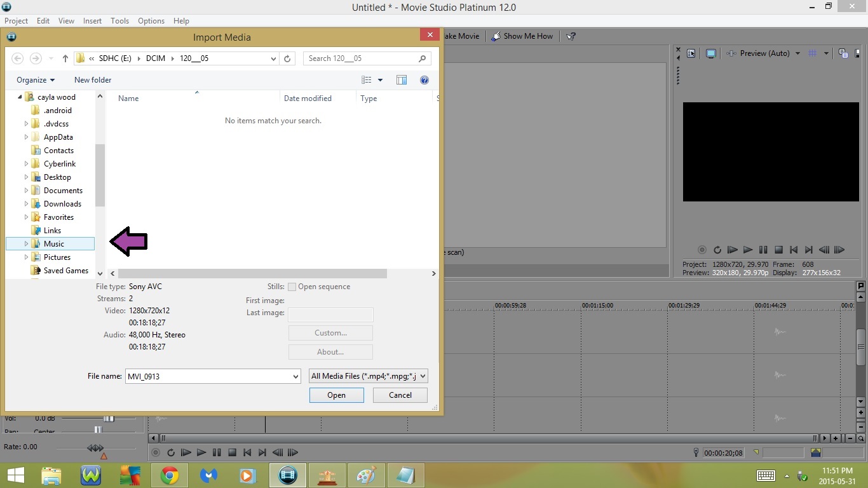Expand the Documents folder node
The width and height of the screenshot is (868, 488).
point(27,191)
